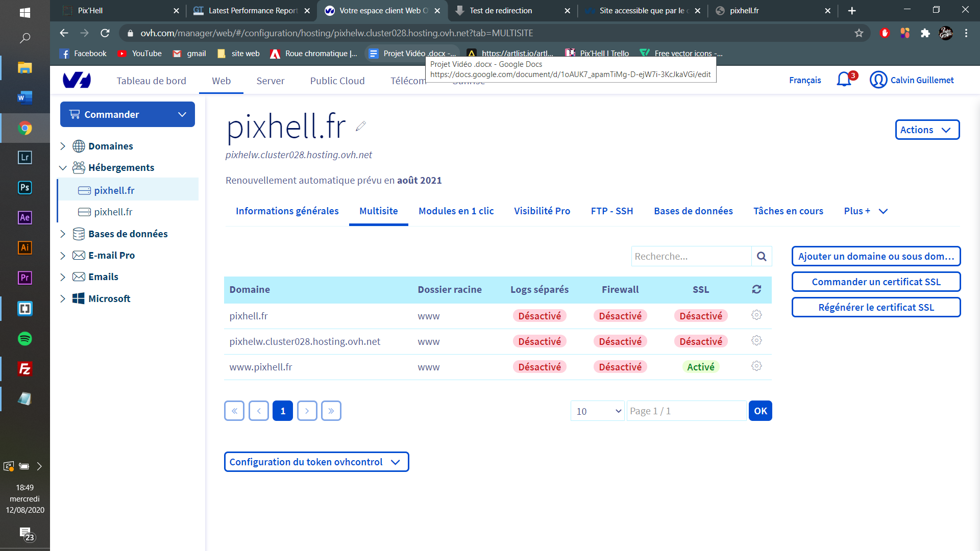Screen dimensions: 980x551
Task: Click the gear icon for pixhell.fr row
Action: [x=756, y=315]
